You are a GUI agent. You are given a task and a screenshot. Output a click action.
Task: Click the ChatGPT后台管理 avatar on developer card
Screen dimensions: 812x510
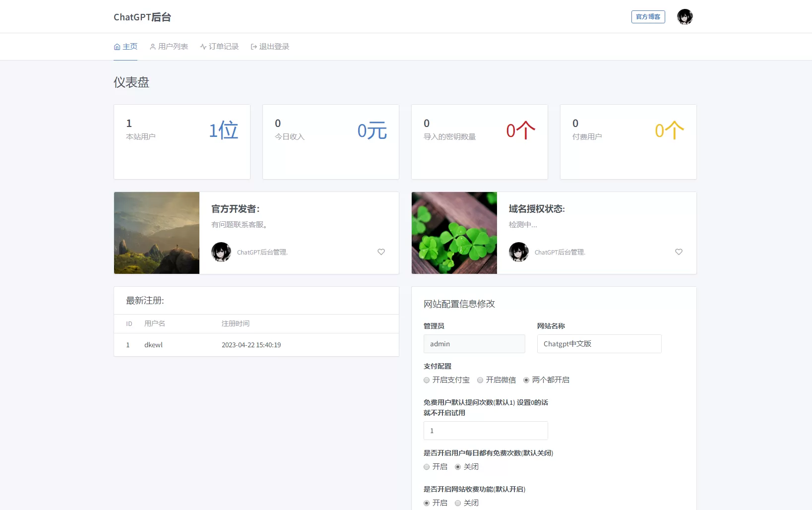point(221,252)
